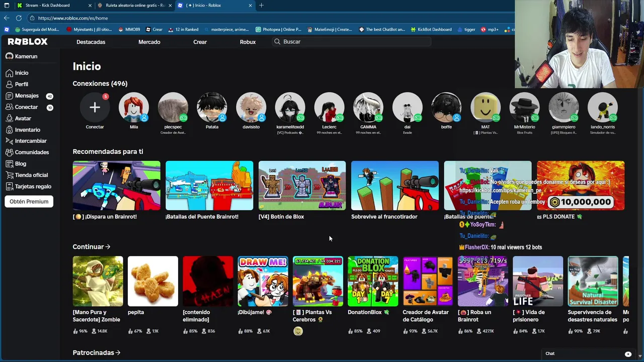Open Inicio in the sidebar
644x362 pixels.
point(17,73)
